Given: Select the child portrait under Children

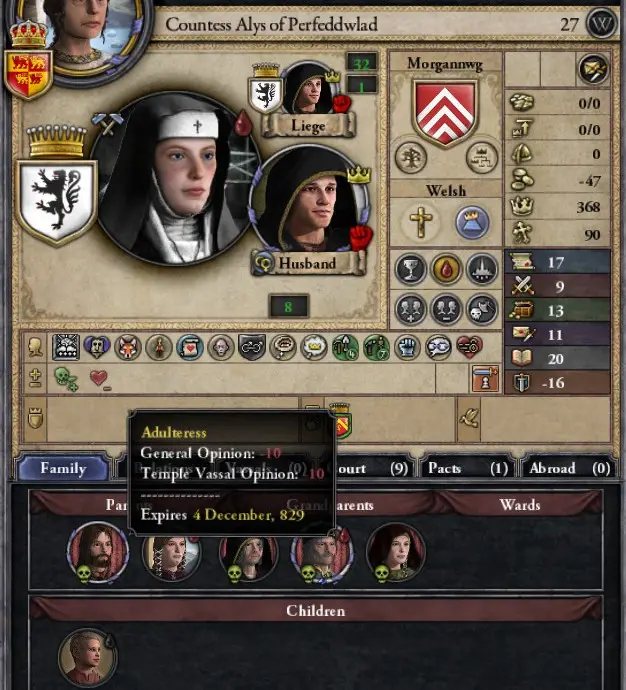Looking at the screenshot, I should pyautogui.click(x=88, y=657).
